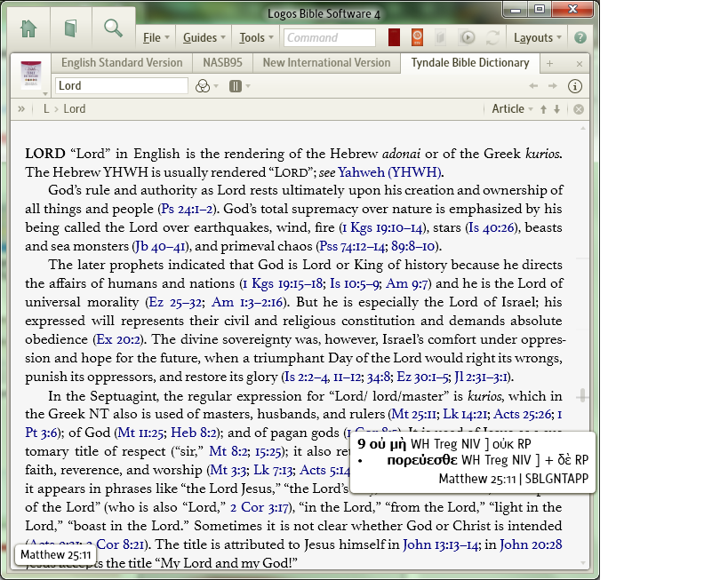Open the Mt 25:11 reference

click(413, 414)
